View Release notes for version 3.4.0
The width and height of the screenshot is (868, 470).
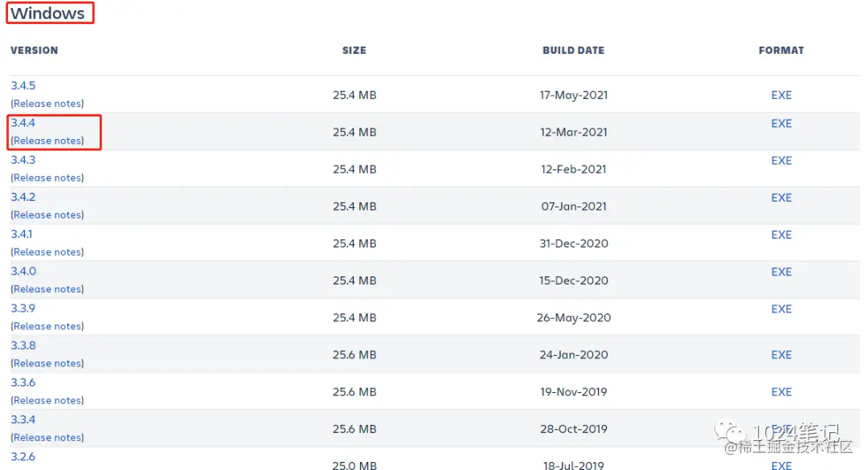click(47, 289)
